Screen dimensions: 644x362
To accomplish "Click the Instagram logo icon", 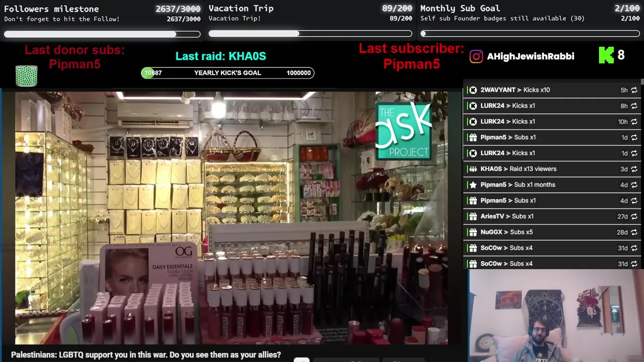I will pos(476,56).
